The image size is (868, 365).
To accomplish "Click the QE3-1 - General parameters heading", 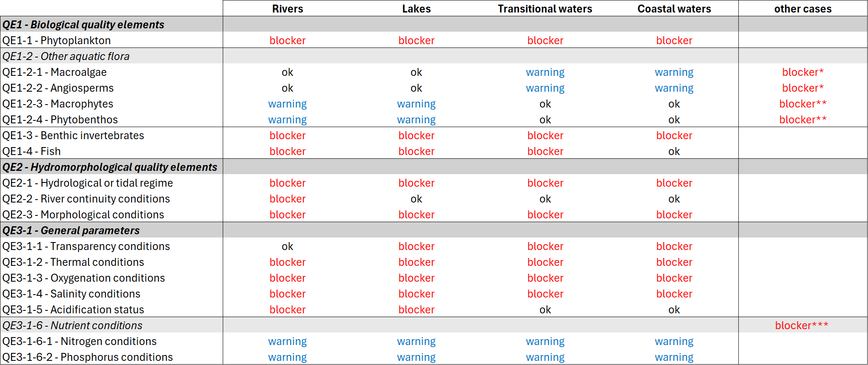I will point(71,230).
